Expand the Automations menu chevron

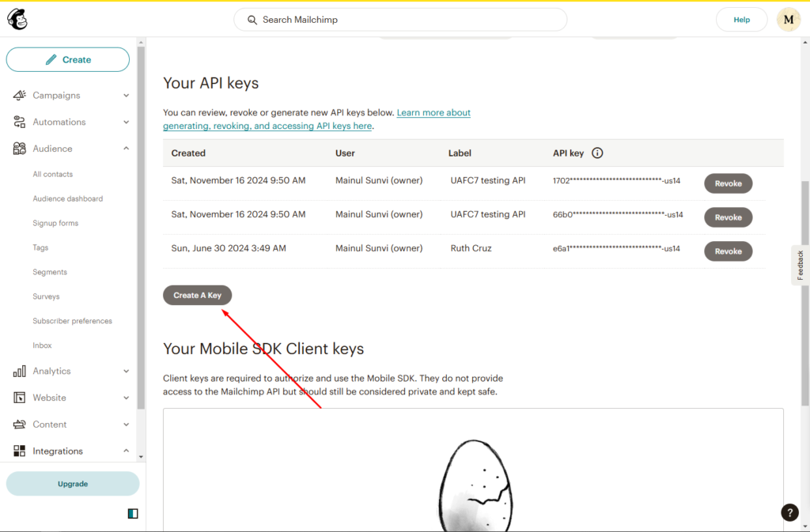point(126,123)
